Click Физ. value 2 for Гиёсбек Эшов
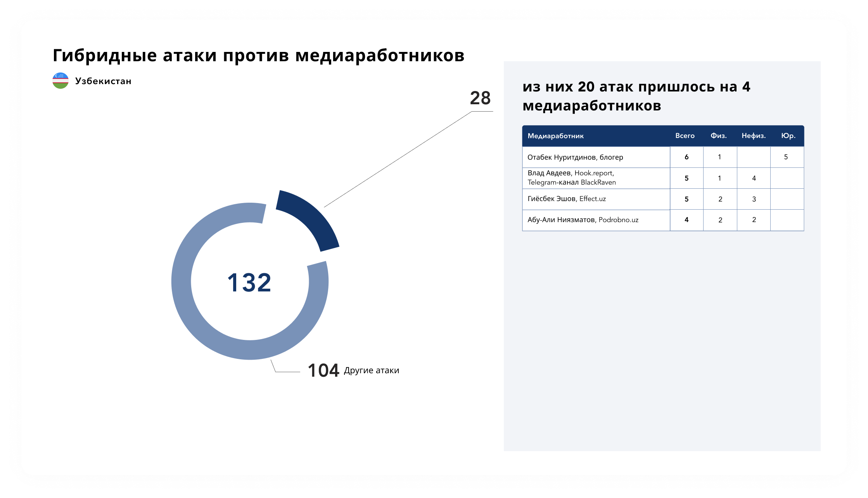 click(x=720, y=199)
